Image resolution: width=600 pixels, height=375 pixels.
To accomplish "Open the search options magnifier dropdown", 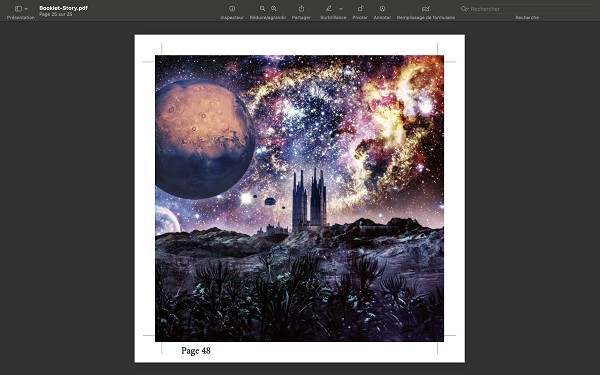I will tap(465, 9).
